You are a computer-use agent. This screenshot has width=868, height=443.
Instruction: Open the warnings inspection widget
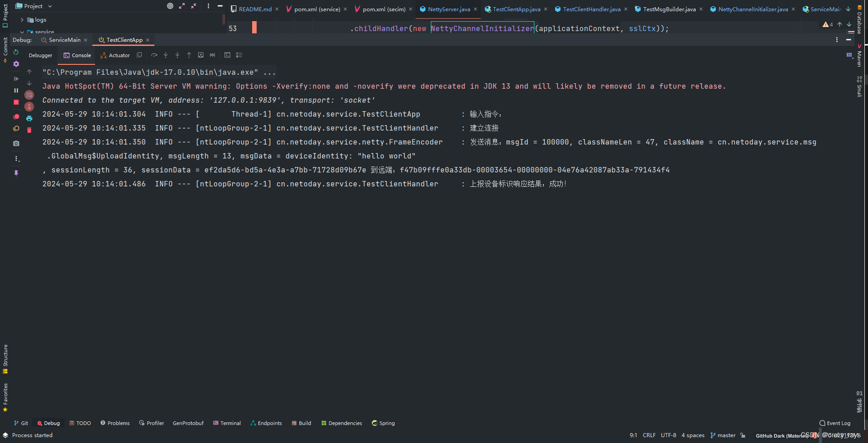828,24
